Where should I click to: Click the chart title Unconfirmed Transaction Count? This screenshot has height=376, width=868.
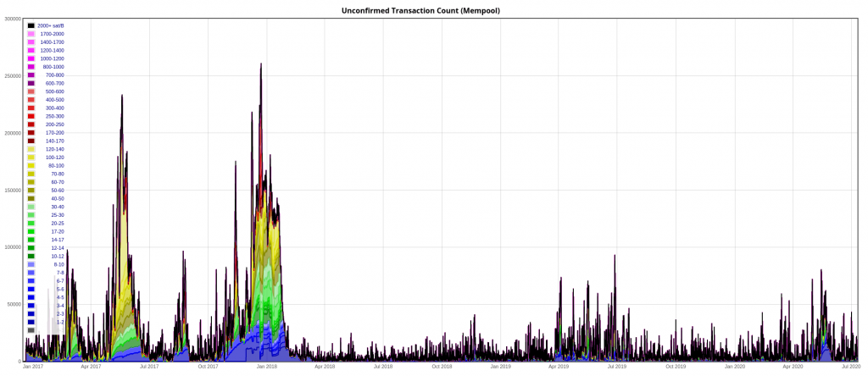coord(433,10)
